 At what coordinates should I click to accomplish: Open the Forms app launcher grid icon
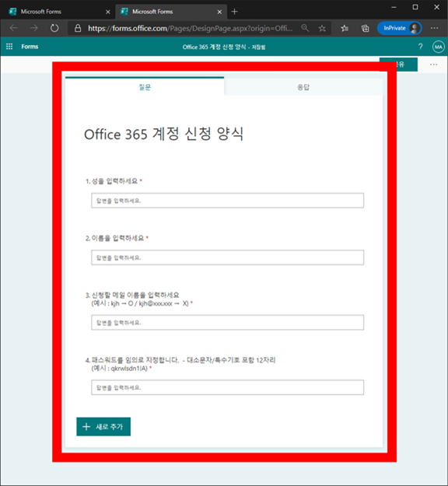pos(9,47)
